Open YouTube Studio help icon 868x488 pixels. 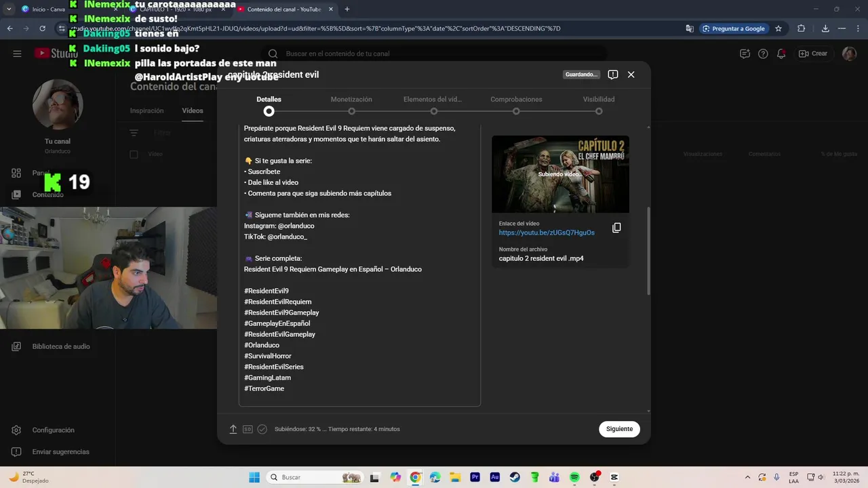pyautogui.click(x=763, y=54)
